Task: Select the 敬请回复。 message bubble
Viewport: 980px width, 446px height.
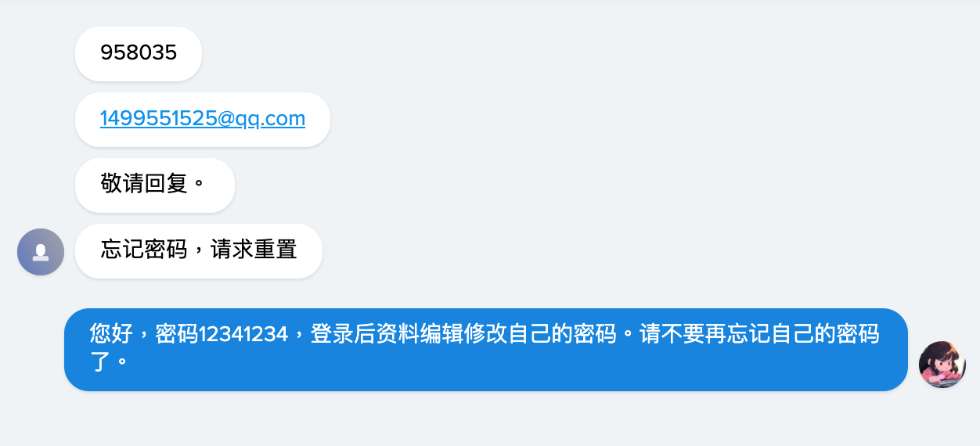Action: click(155, 185)
